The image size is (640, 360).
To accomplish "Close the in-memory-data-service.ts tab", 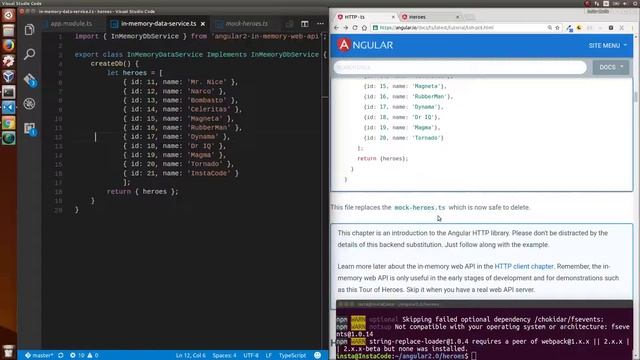I will click(203, 24).
